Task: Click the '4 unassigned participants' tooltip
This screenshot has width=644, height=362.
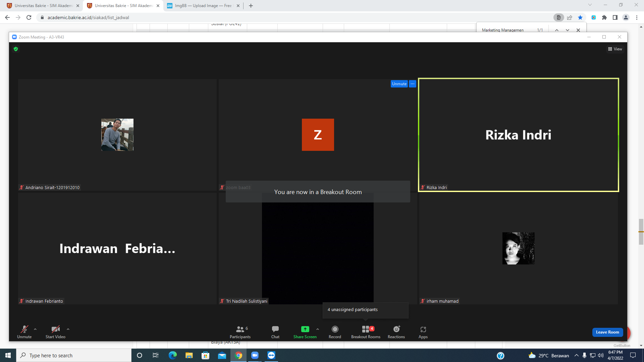Action: click(x=366, y=310)
